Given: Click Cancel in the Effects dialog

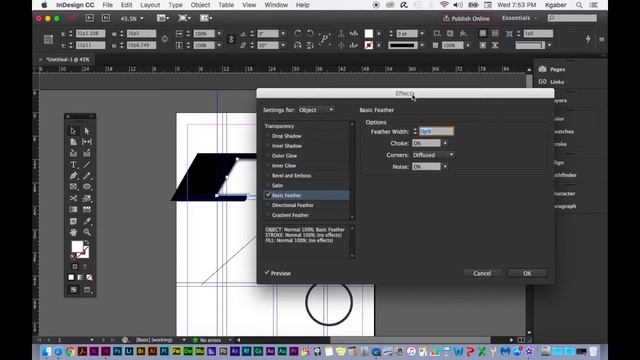Looking at the screenshot, I should [482, 273].
